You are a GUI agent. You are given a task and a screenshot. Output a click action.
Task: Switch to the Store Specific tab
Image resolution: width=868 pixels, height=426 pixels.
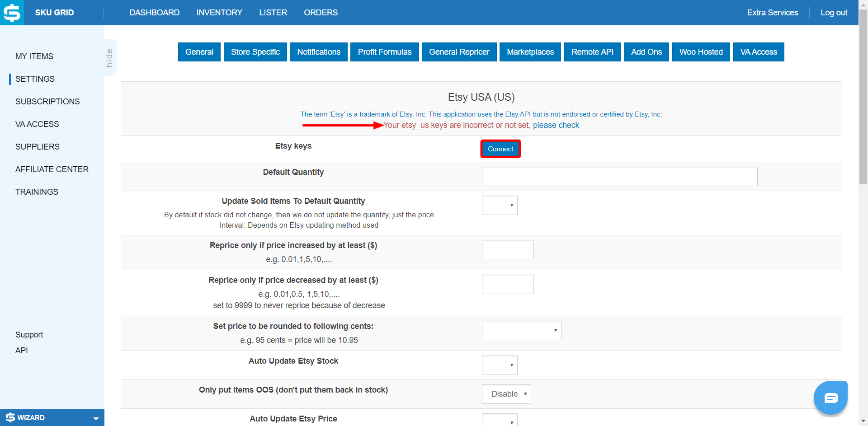pos(255,52)
